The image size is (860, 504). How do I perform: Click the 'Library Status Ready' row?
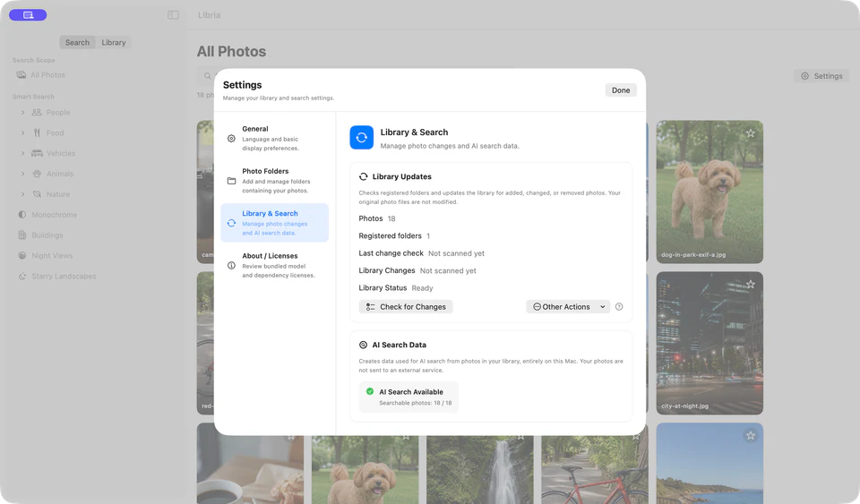[x=396, y=287]
